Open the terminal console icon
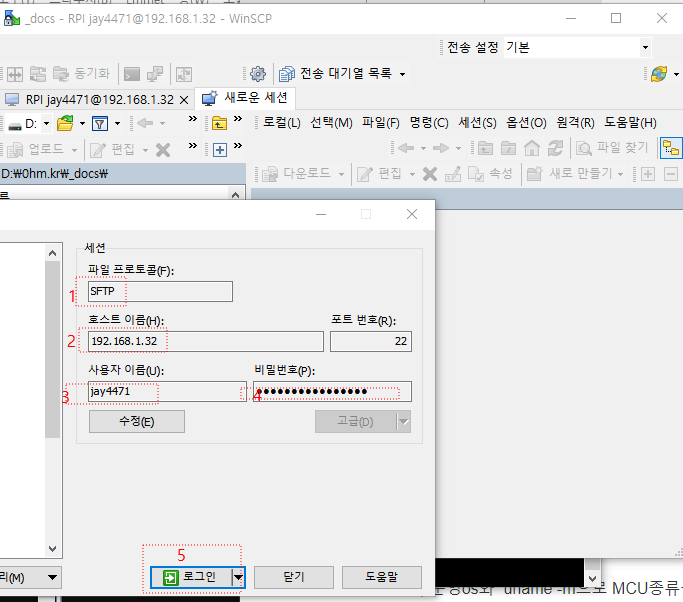This screenshot has height=602, width=683. (132, 74)
